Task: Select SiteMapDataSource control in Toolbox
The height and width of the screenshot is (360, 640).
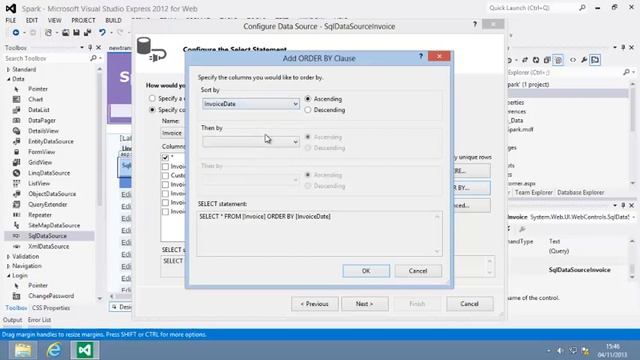Action: [x=54, y=225]
